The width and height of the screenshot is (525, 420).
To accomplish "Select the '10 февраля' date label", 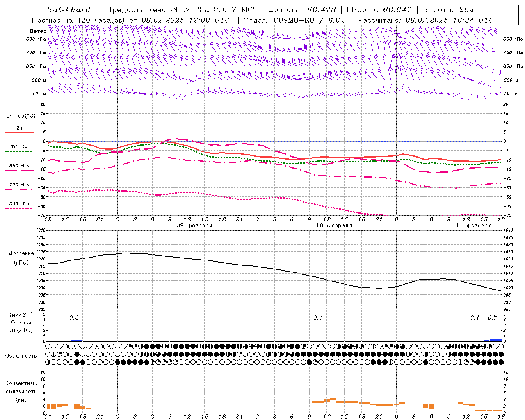I will click(334, 226).
